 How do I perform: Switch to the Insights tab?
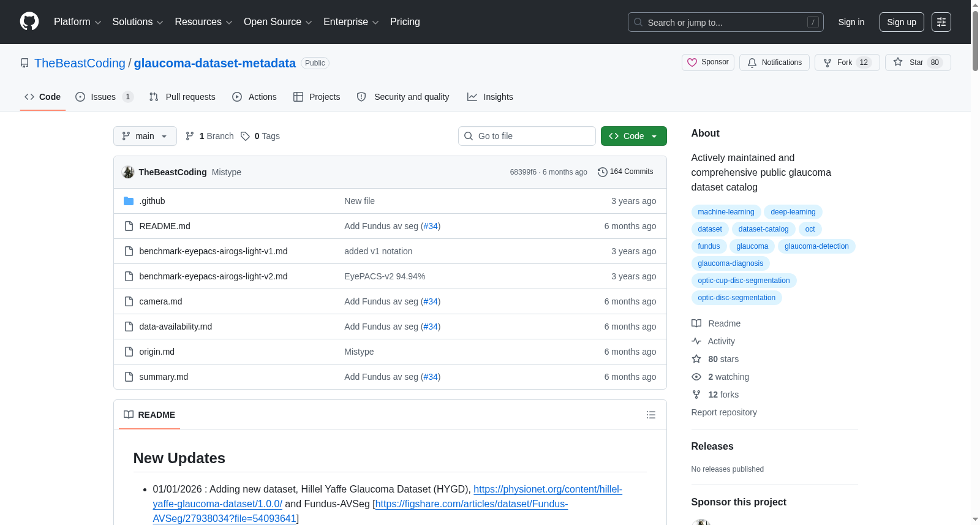490,97
